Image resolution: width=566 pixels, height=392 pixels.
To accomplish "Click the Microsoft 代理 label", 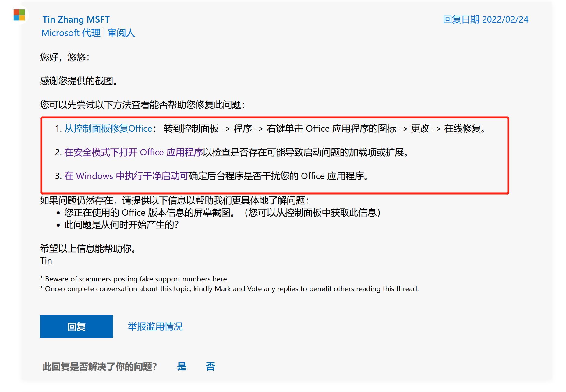I will pyautogui.click(x=71, y=33).
